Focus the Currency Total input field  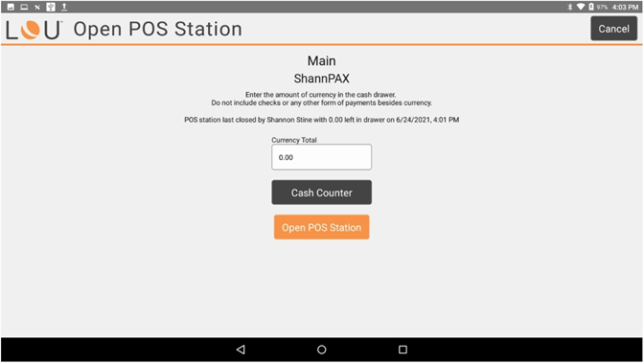click(x=322, y=157)
